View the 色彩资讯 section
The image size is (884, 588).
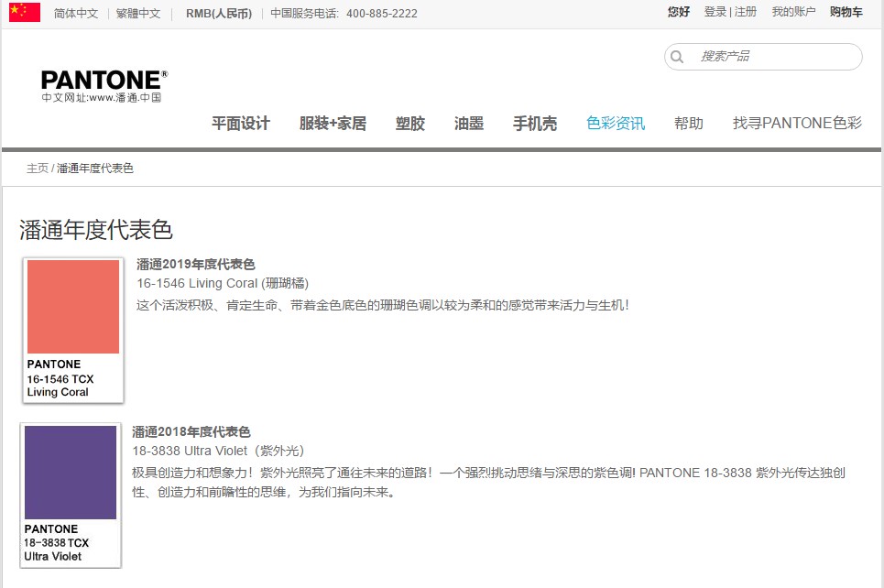click(x=615, y=123)
